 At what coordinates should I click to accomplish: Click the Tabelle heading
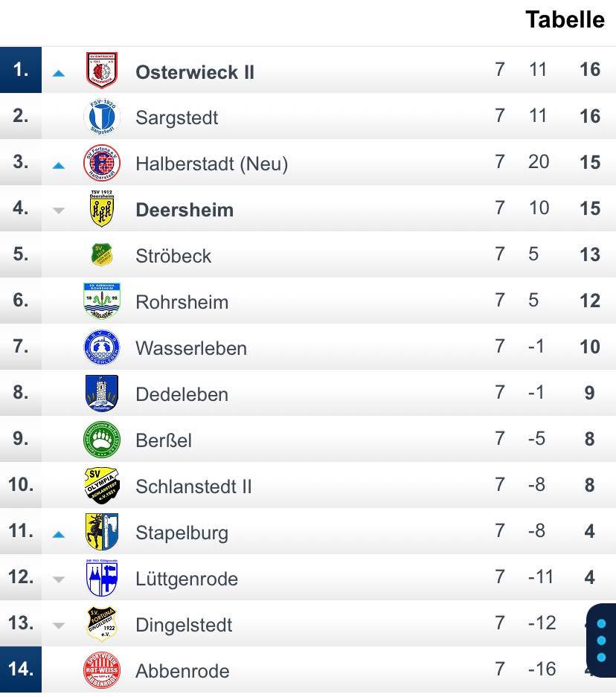tap(565, 19)
